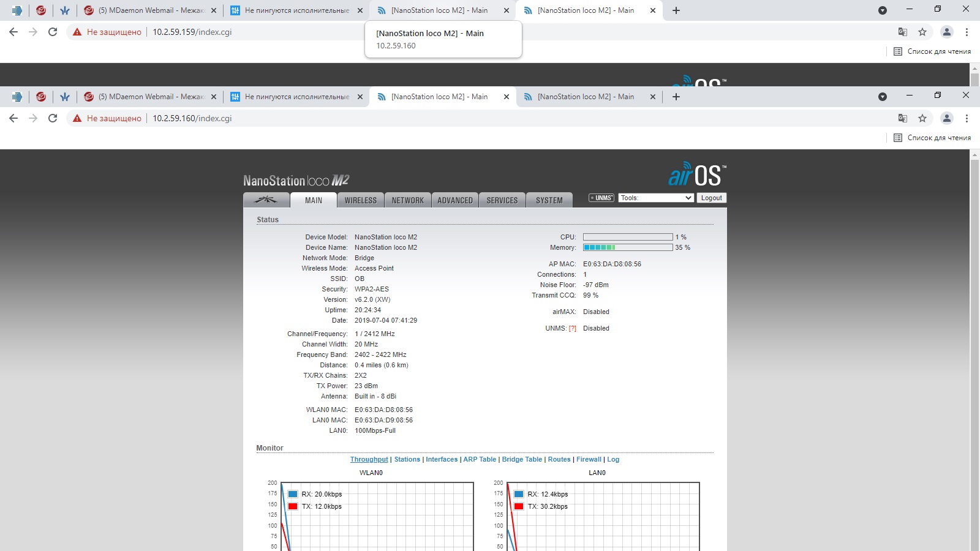Switch to the WIRELESS tab

tap(361, 200)
